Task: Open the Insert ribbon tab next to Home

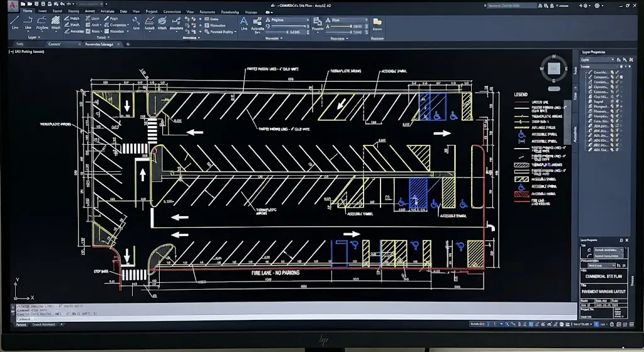Action: pos(42,11)
